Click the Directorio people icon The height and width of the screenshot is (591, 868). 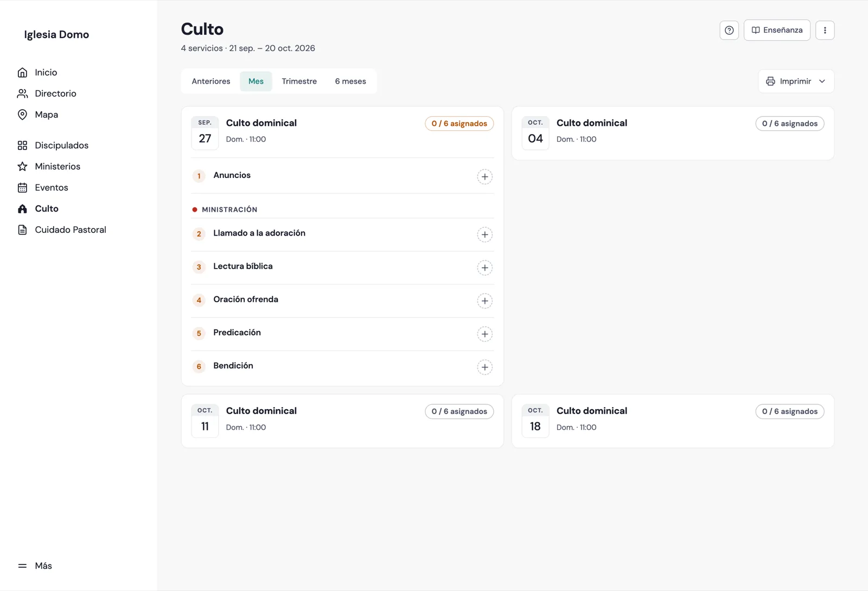click(22, 93)
